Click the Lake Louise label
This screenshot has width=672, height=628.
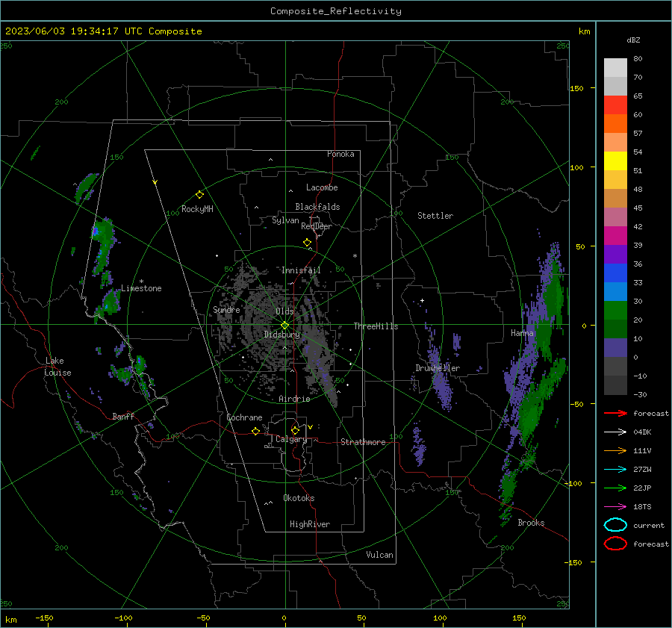click(57, 367)
